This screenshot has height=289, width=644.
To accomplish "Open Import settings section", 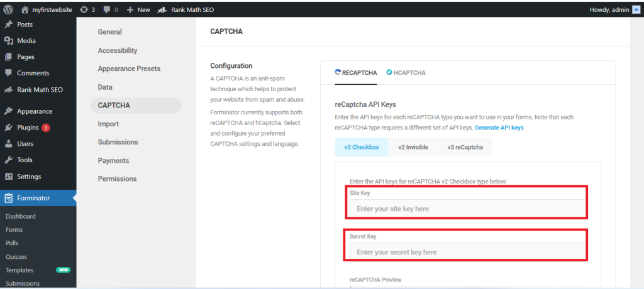I will tap(108, 124).
